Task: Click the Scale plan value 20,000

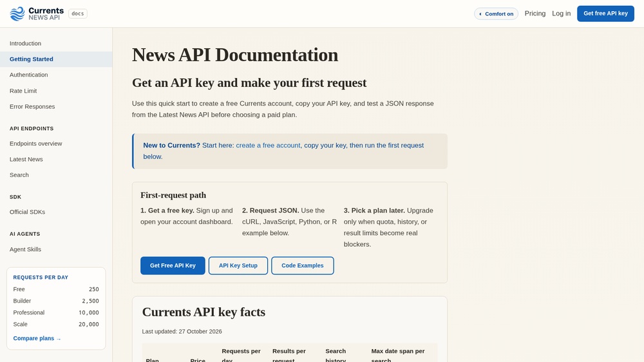Action: [x=89, y=324]
